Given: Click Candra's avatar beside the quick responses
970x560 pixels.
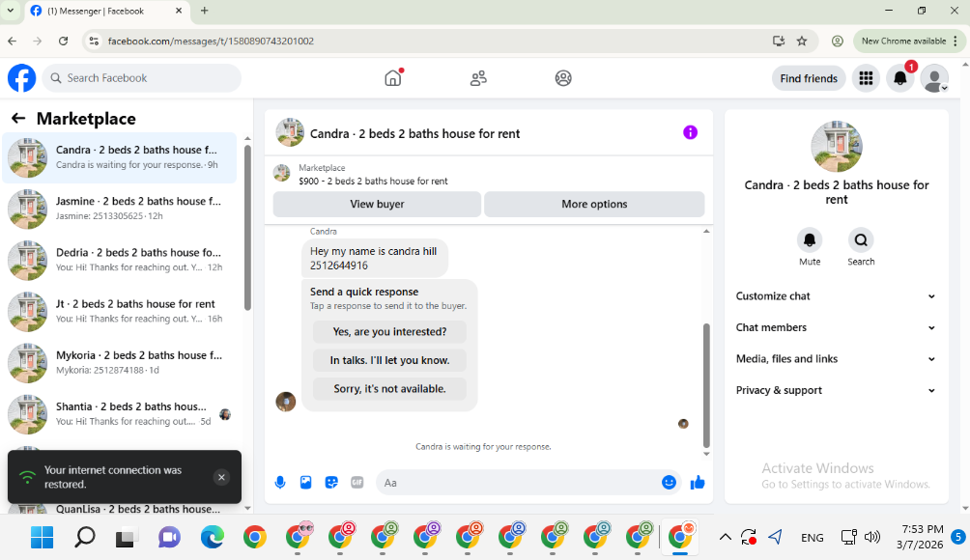Looking at the screenshot, I should [285, 401].
